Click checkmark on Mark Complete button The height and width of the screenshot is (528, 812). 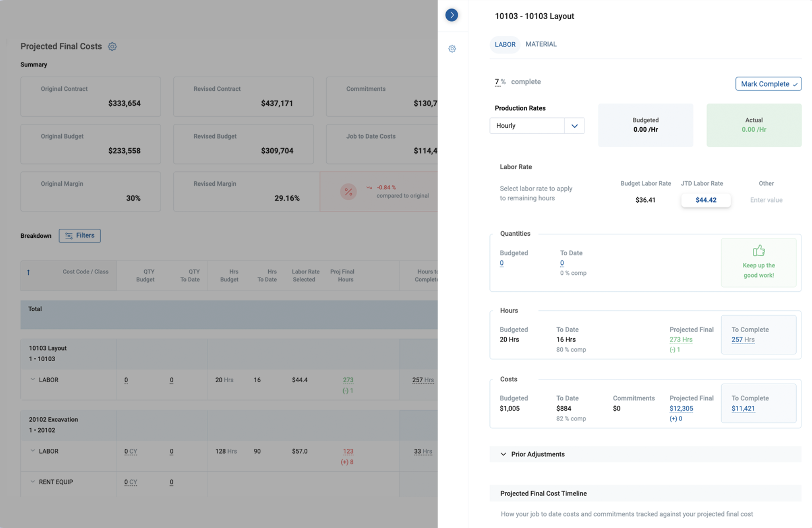[795, 84]
